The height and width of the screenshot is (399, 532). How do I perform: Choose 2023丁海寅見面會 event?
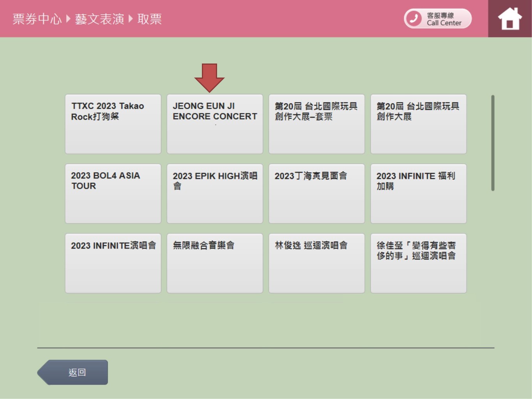(316, 194)
